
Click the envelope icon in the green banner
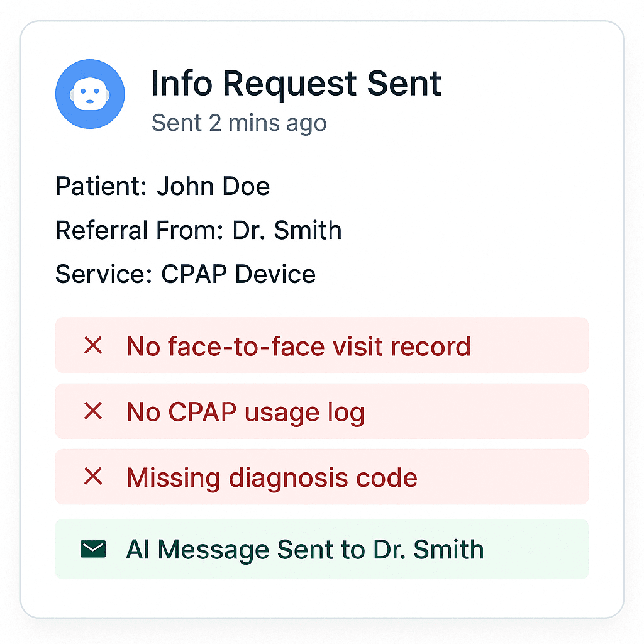[93, 549]
